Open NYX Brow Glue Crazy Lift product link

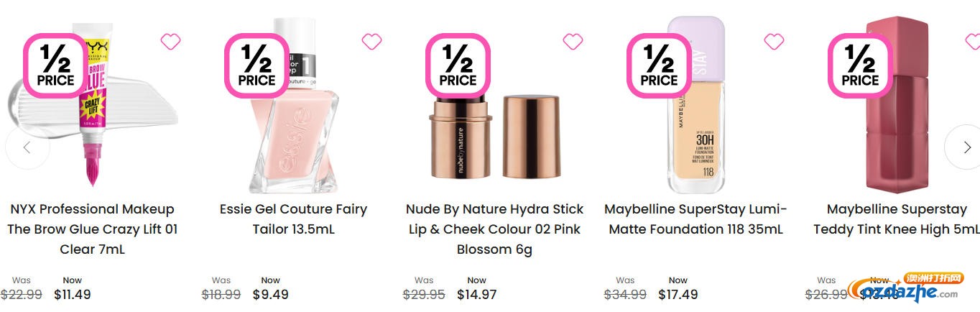pos(92,229)
